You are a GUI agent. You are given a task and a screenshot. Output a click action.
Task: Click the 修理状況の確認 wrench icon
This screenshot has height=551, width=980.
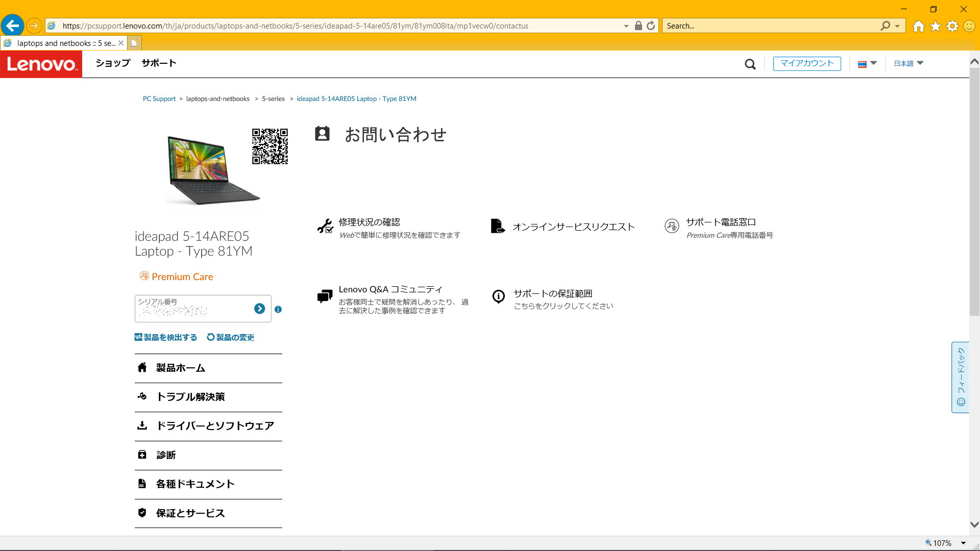click(x=325, y=226)
